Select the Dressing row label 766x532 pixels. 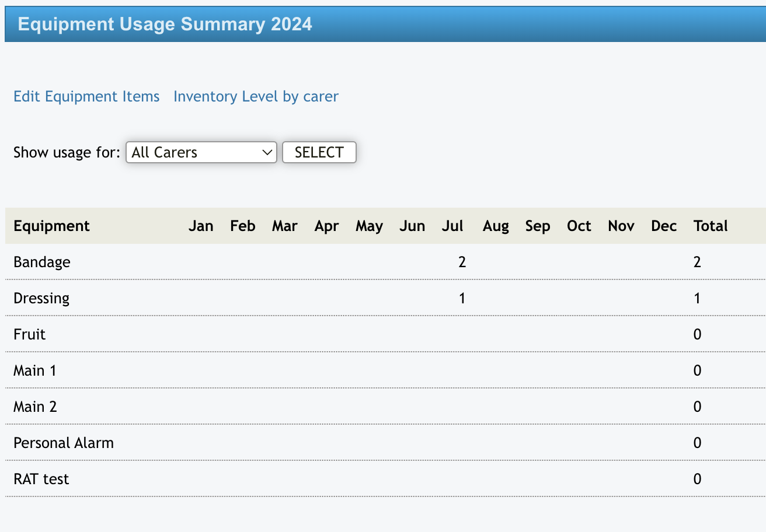(41, 298)
